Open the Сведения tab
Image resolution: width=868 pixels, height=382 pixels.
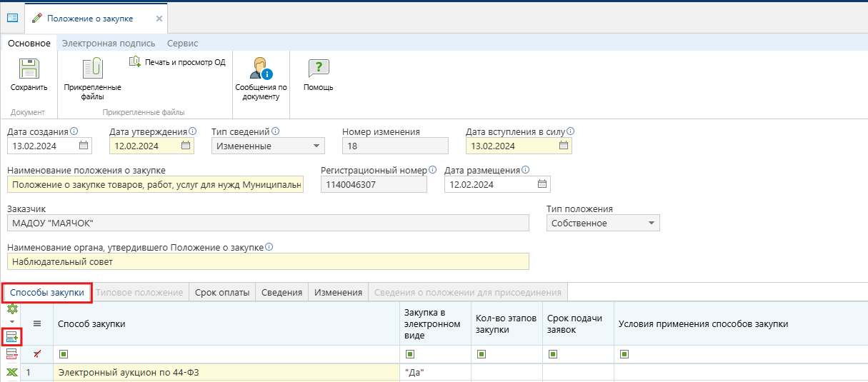click(281, 292)
